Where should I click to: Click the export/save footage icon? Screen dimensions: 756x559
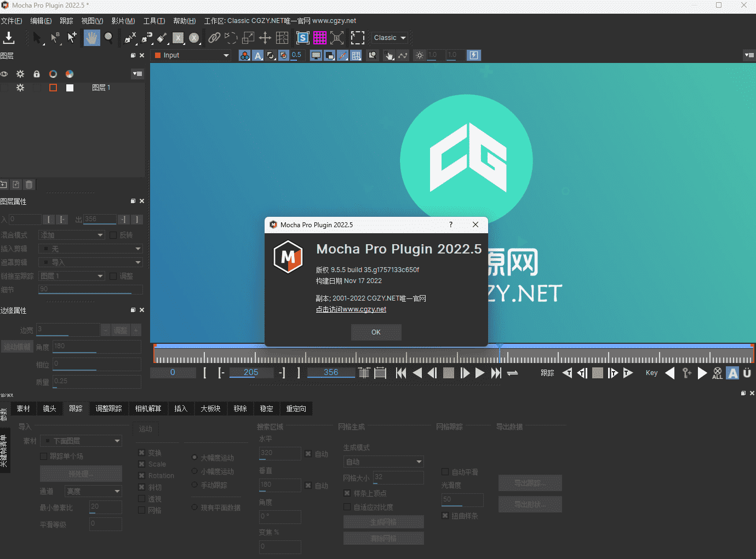[9, 38]
